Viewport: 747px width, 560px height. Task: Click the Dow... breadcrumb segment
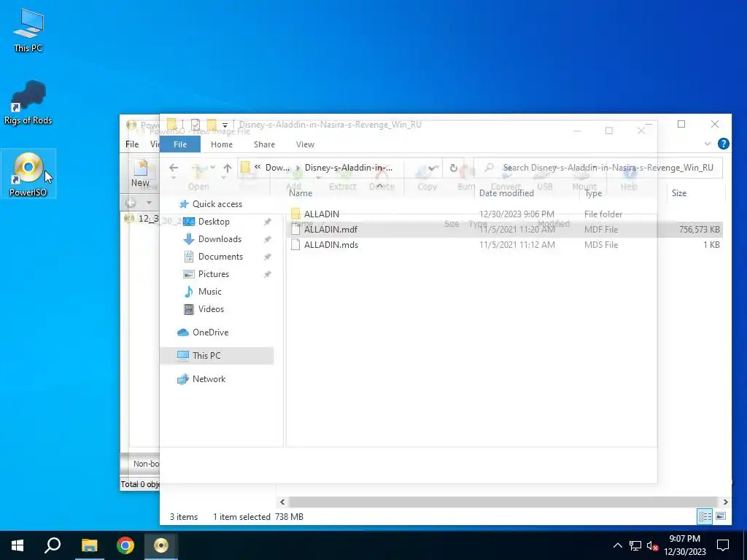[277, 168]
